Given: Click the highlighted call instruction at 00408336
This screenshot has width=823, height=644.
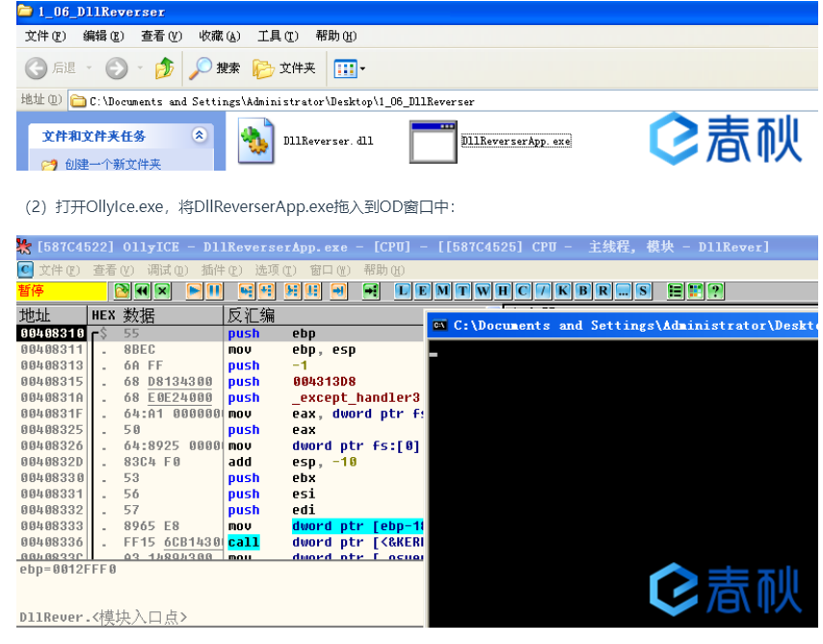Looking at the screenshot, I should 243,542.
